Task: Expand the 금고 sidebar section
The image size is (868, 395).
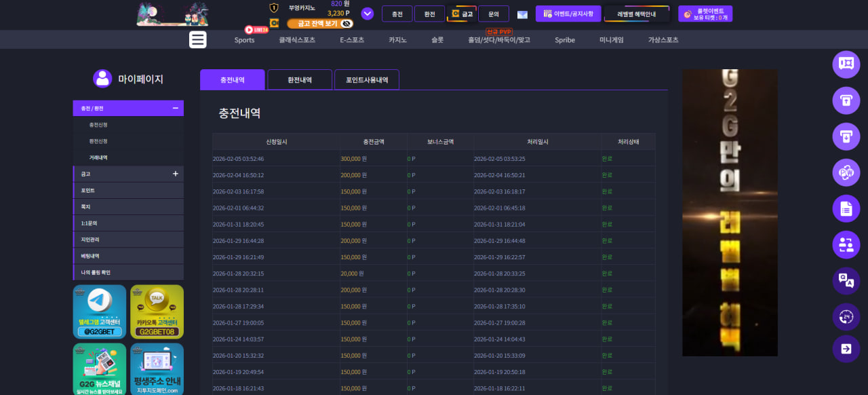Action: [x=176, y=174]
